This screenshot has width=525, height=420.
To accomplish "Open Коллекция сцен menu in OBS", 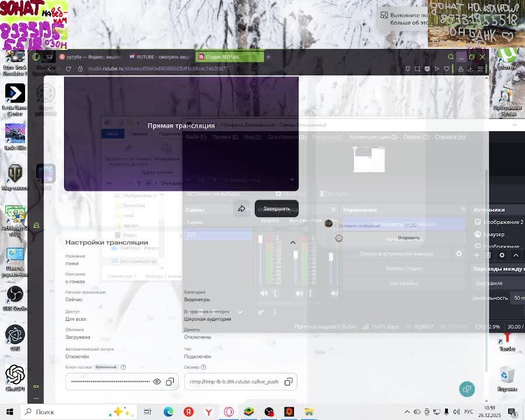I will (373, 137).
